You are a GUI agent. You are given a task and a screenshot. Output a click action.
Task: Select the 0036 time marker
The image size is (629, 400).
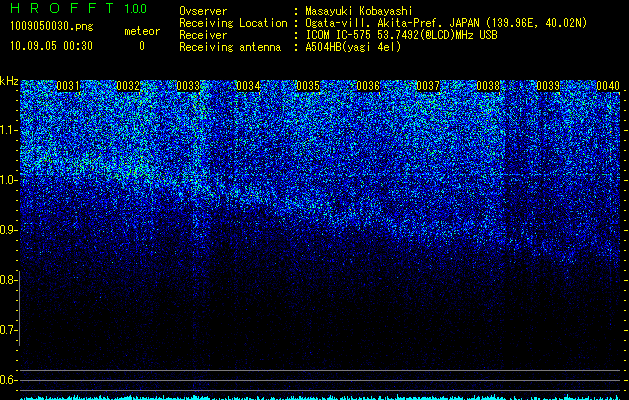pos(368,86)
